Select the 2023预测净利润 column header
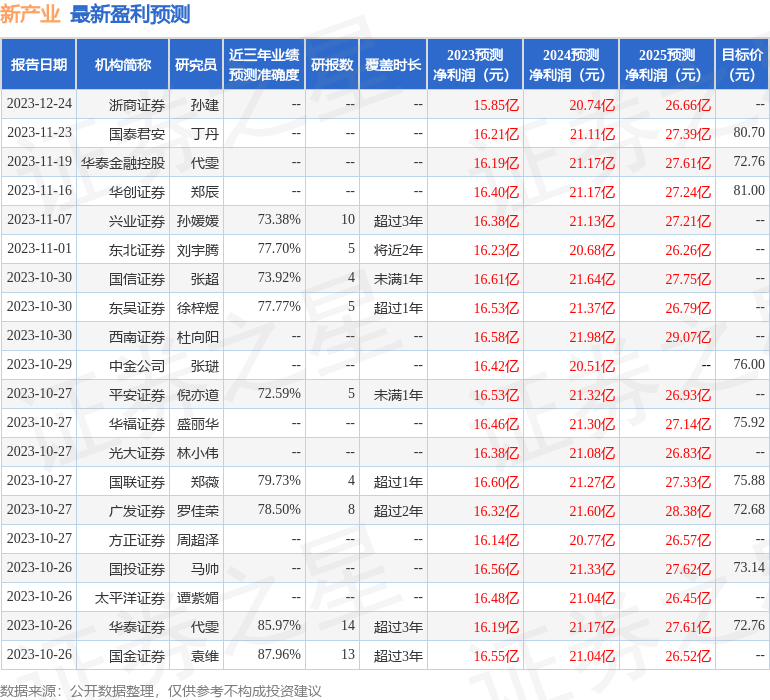The height and width of the screenshot is (700, 770). (475, 64)
